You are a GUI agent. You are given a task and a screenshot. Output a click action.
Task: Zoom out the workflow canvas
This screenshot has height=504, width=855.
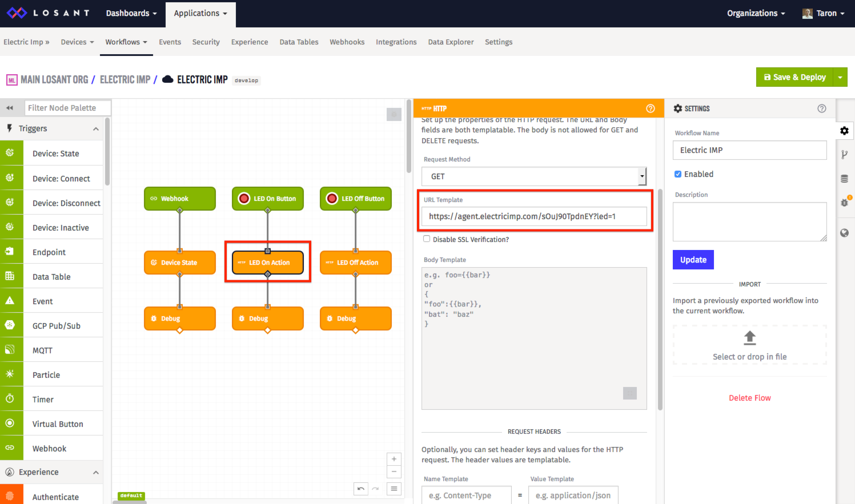pyautogui.click(x=394, y=472)
